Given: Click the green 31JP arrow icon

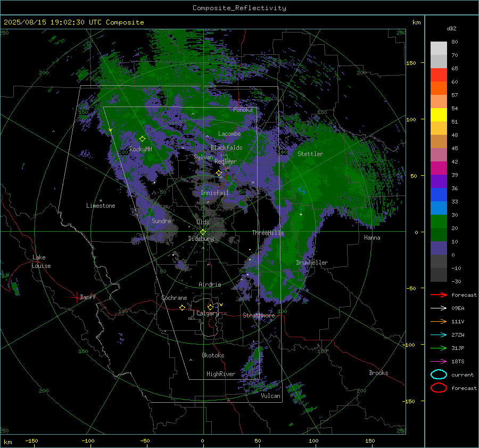Looking at the screenshot, I should tap(439, 348).
